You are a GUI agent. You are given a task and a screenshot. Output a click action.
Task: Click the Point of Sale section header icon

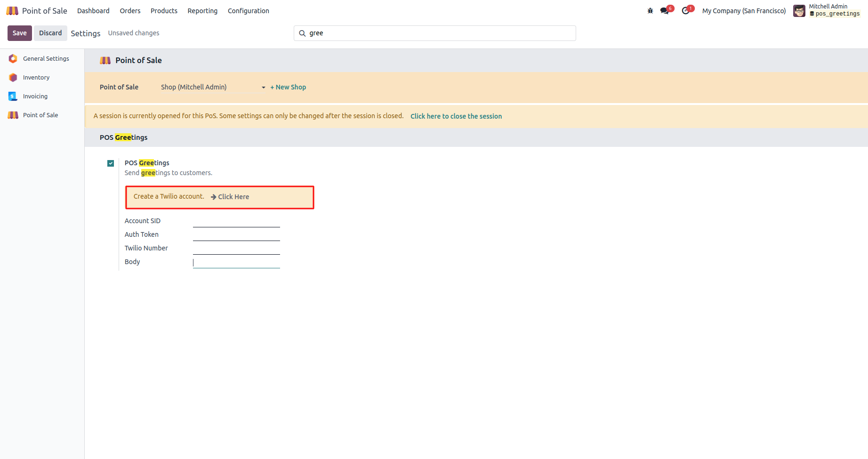coord(105,60)
